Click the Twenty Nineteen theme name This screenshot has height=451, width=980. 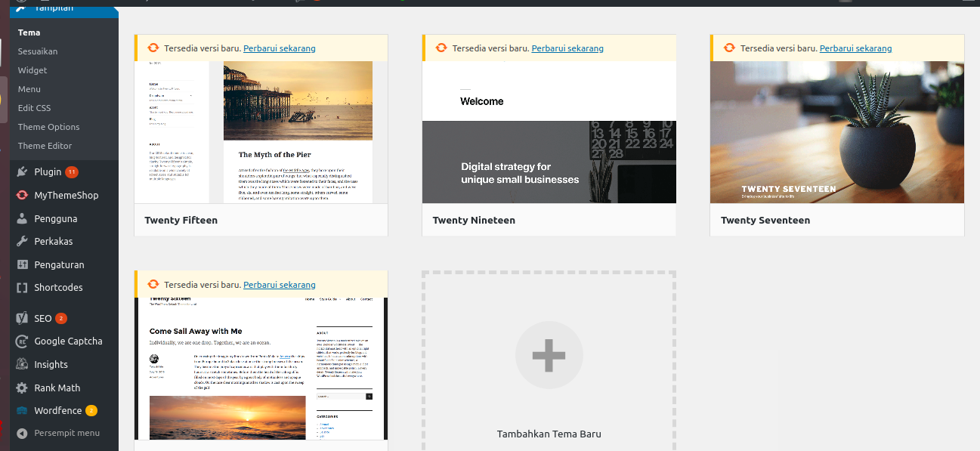click(x=474, y=221)
